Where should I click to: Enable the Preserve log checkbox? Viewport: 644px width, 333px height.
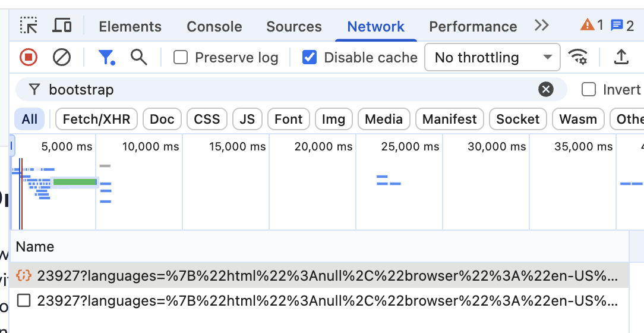click(x=181, y=57)
